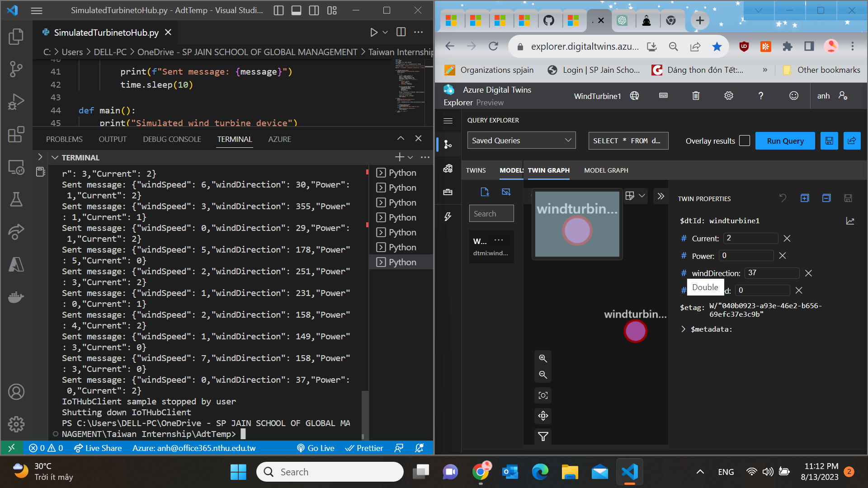Upload a model file icon
The height and width of the screenshot is (488, 868).
click(x=485, y=192)
